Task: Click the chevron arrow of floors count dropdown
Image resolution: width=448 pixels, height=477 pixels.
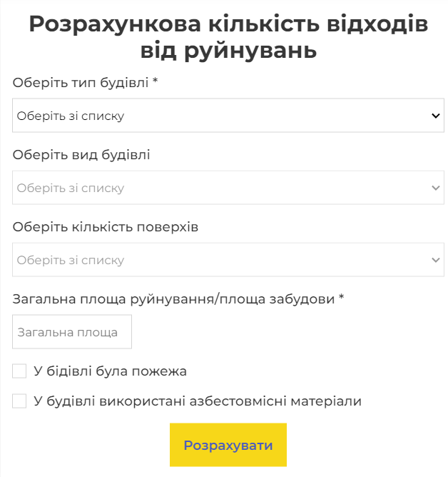Action: click(x=437, y=260)
